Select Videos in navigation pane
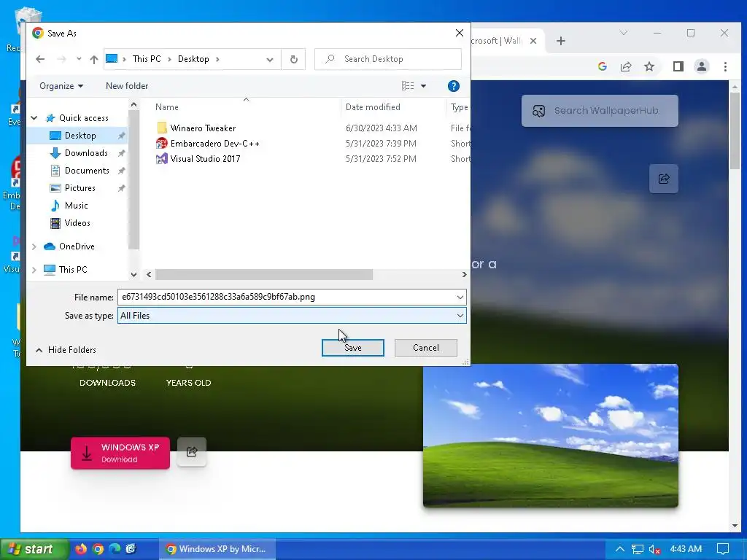747x560 pixels. [77, 223]
